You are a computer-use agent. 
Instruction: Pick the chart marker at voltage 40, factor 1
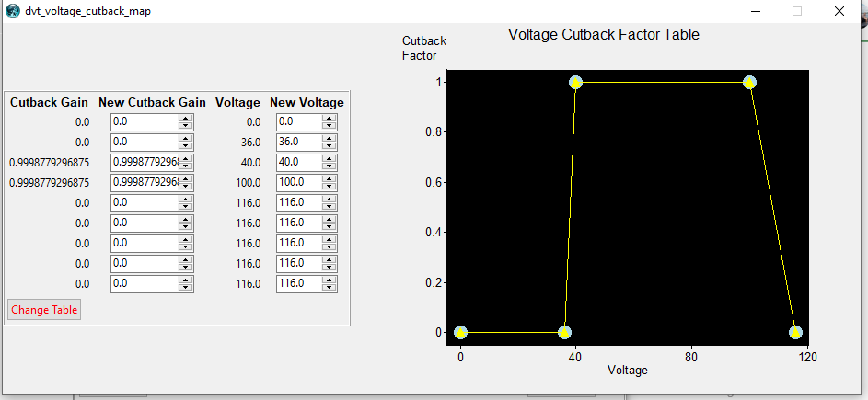point(575,83)
